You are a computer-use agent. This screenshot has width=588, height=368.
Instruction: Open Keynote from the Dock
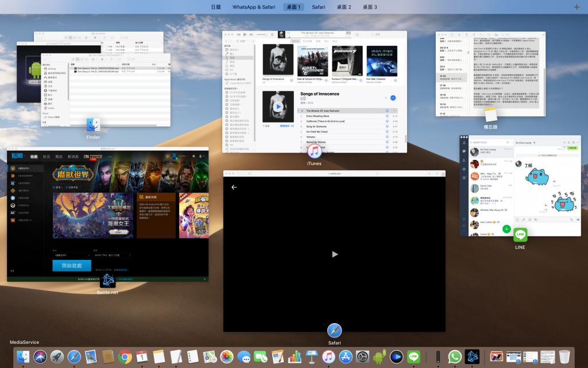pos(312,356)
